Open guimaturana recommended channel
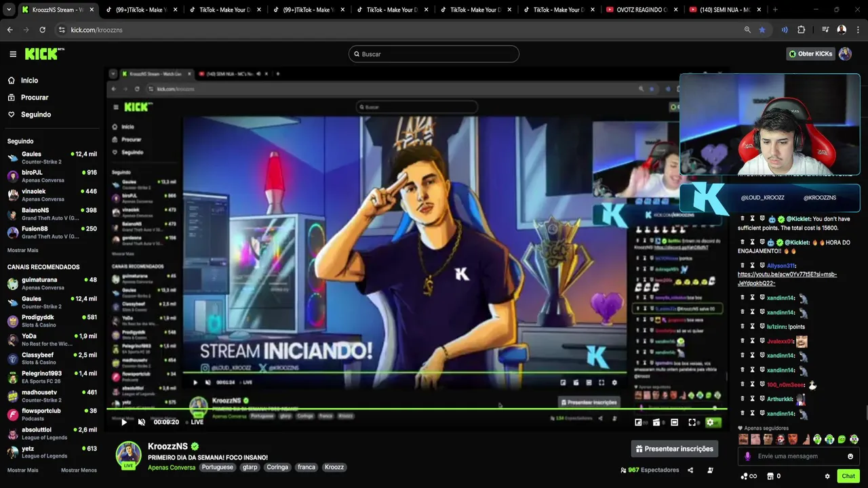This screenshot has height=488, width=868. pos(52,283)
